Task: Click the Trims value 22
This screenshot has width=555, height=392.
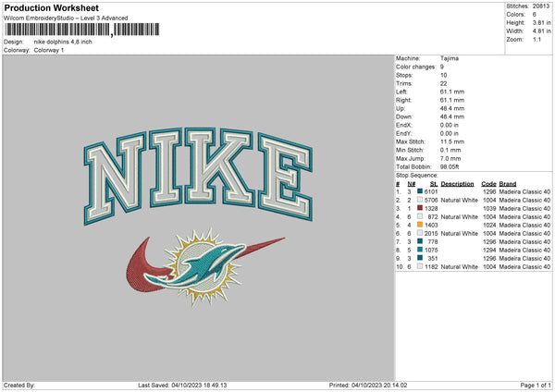Action: click(x=443, y=83)
